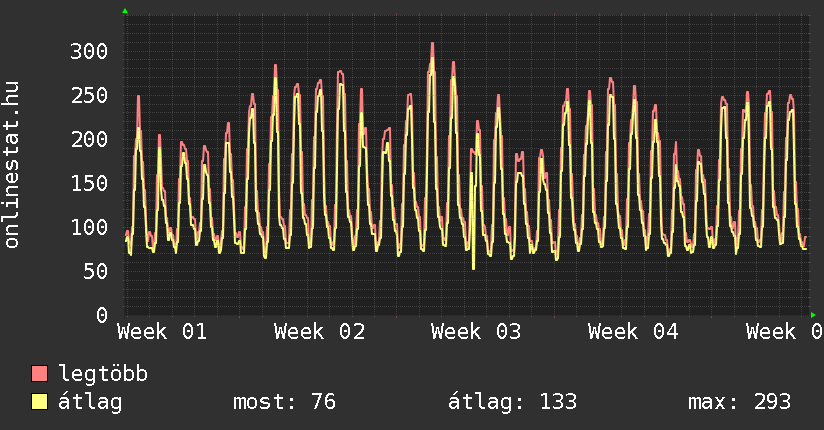Image resolution: width=824 pixels, height=430 pixels.
Task: Click the yellow átlag legend swatch
Action: click(40, 402)
